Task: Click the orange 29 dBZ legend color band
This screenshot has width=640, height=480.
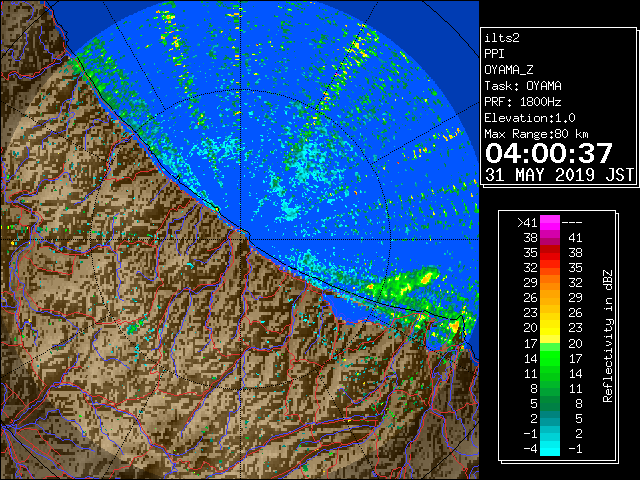Action: pyautogui.click(x=550, y=282)
